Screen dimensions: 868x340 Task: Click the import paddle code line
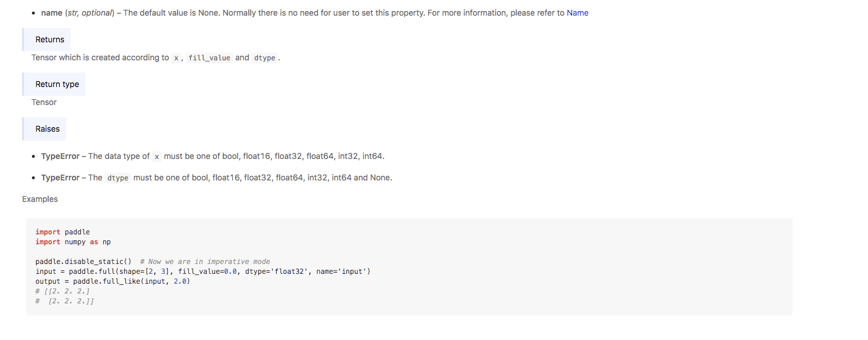click(63, 232)
